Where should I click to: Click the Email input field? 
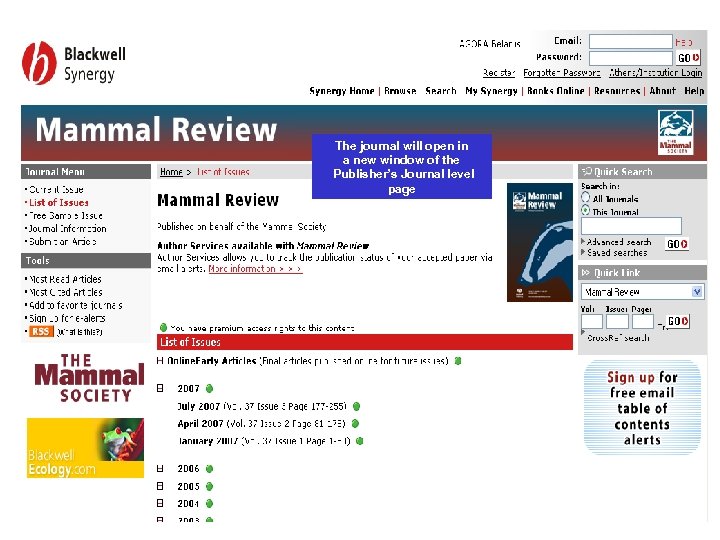click(x=631, y=42)
